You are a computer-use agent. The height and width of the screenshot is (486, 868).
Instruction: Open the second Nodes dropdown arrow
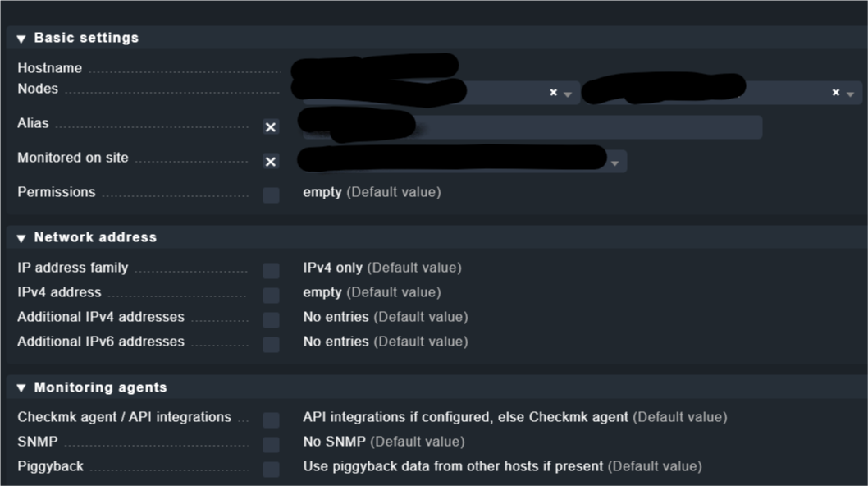point(850,94)
